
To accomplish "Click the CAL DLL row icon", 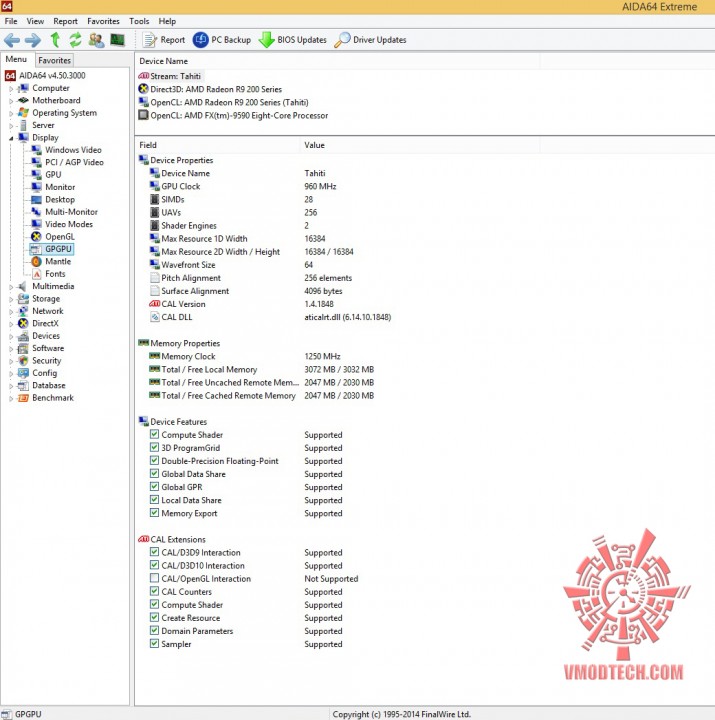I will (x=155, y=317).
